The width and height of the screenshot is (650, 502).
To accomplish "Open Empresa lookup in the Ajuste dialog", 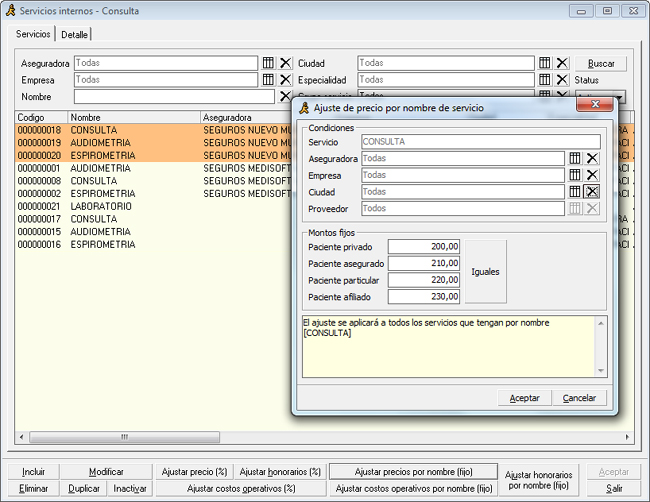I will [x=575, y=175].
